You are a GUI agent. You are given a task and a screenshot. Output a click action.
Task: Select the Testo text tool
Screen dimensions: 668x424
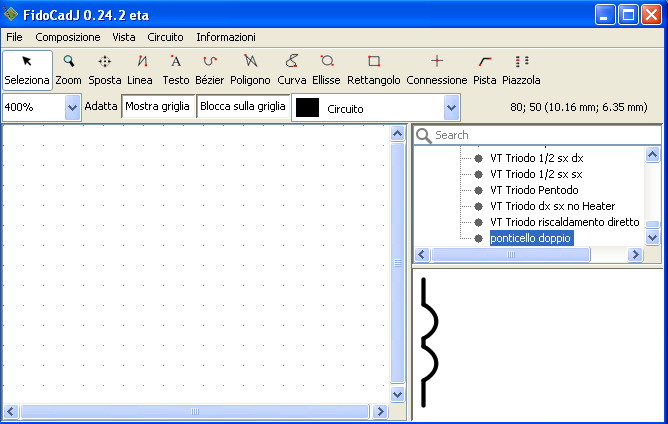(x=176, y=69)
